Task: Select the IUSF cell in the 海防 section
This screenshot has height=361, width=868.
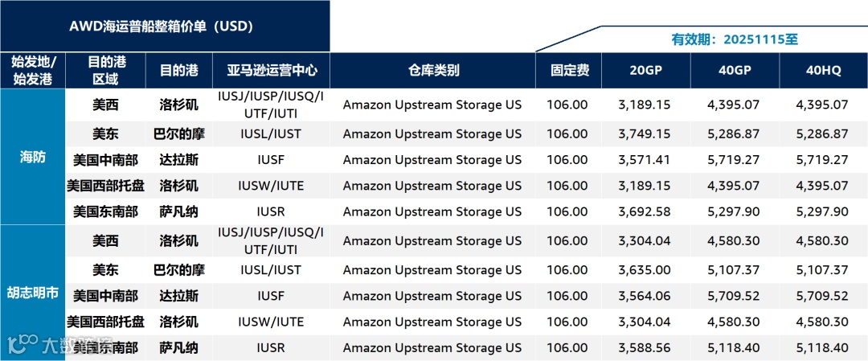Action: click(272, 160)
